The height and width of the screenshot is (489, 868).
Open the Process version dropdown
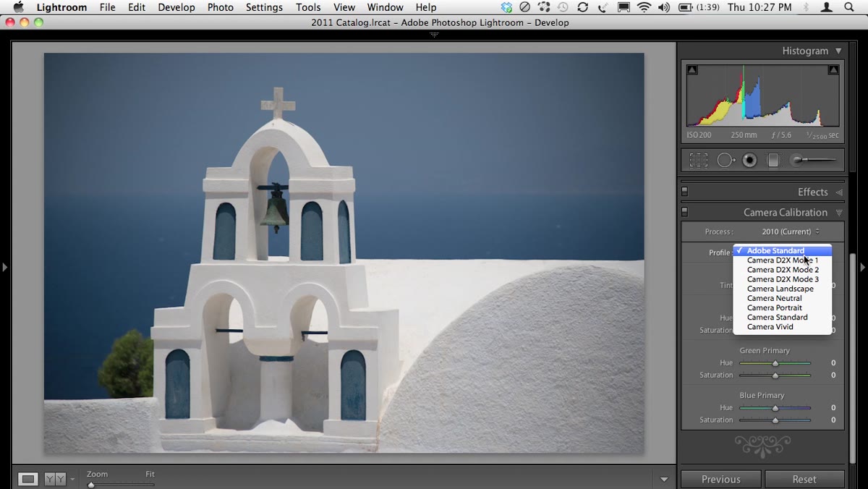(x=791, y=231)
